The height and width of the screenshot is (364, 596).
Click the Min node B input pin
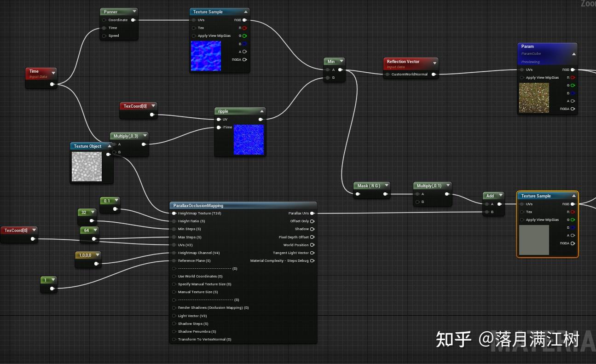click(x=327, y=78)
